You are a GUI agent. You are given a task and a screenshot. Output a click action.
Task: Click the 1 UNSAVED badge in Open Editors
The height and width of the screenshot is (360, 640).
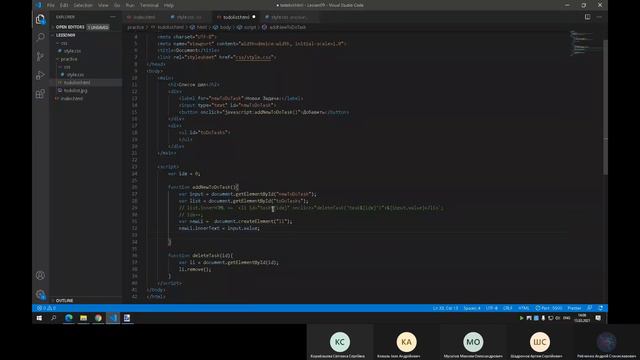pos(98,27)
